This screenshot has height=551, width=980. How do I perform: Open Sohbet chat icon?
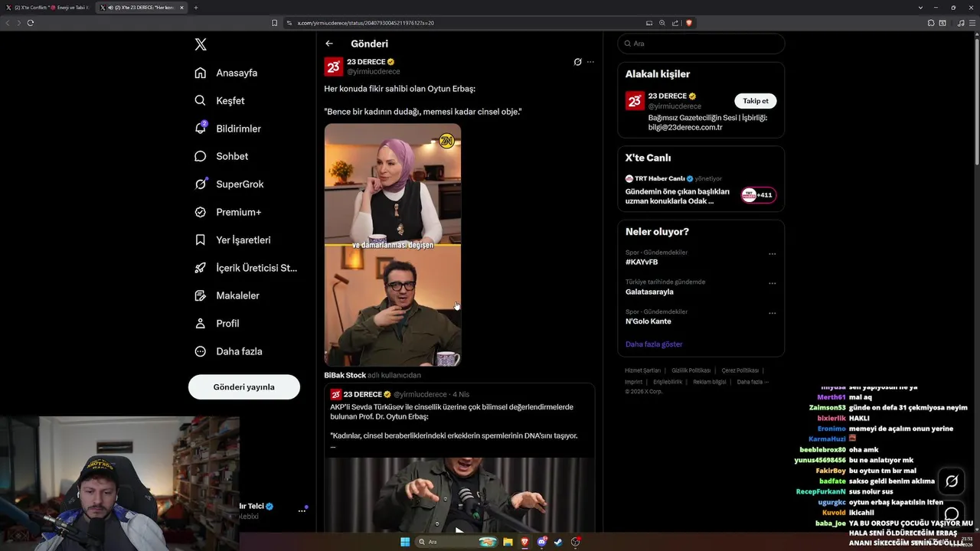(201, 156)
